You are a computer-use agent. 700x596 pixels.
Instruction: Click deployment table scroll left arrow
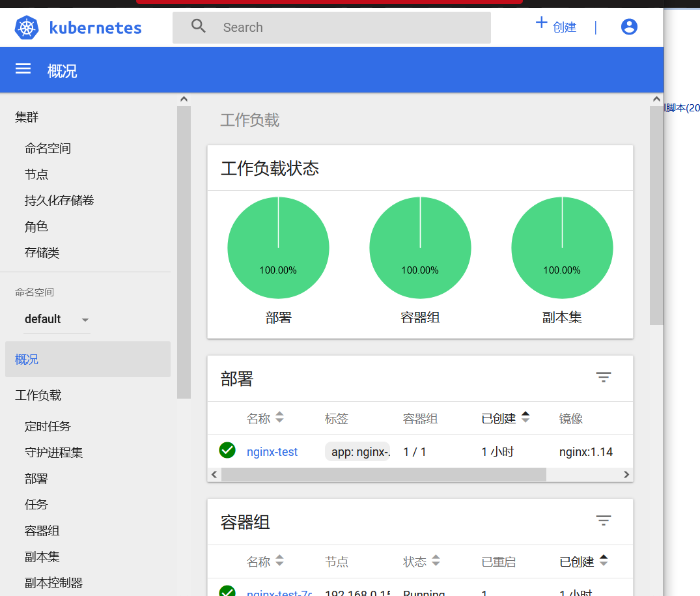click(x=214, y=475)
